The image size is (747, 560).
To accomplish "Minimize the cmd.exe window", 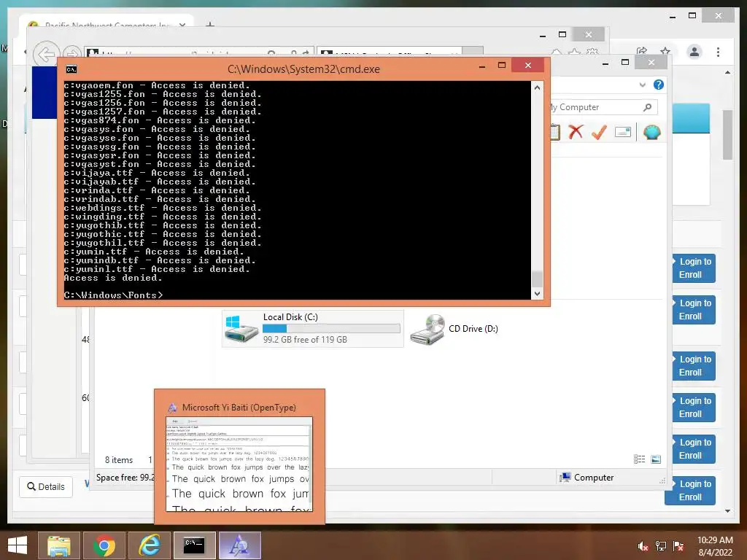I will pos(482,66).
